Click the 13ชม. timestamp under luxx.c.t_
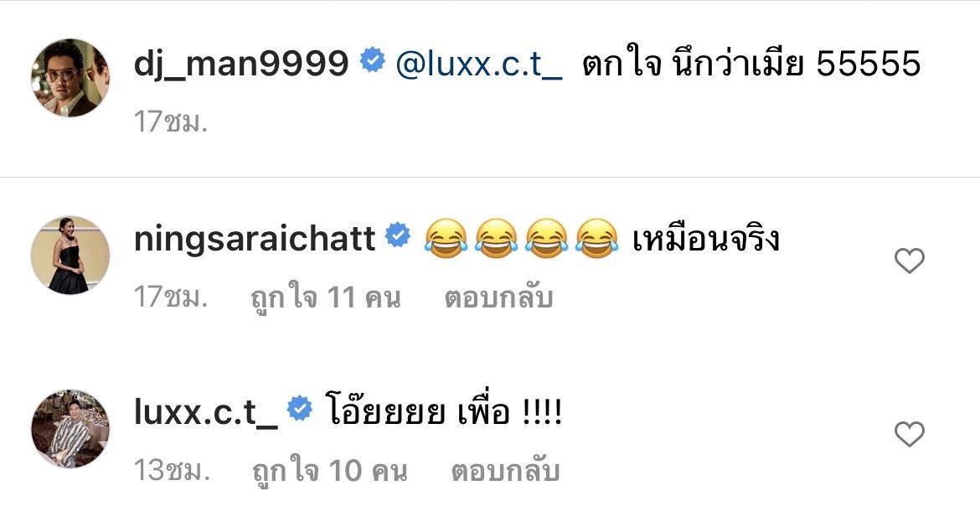The height and width of the screenshot is (532, 980). tap(171, 471)
